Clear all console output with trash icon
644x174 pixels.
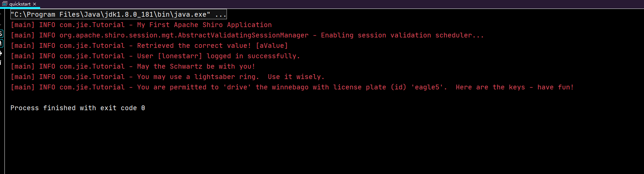point(1,63)
